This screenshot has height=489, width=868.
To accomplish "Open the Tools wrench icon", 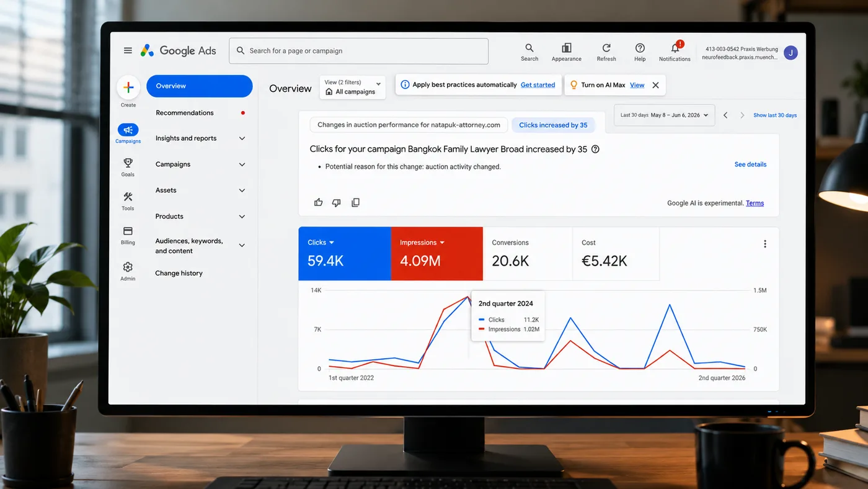I will point(128,197).
